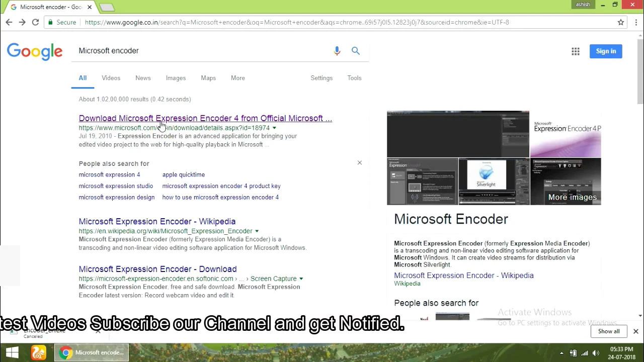Image resolution: width=644 pixels, height=362 pixels.
Task: Open search Tools options
Action: click(x=354, y=78)
